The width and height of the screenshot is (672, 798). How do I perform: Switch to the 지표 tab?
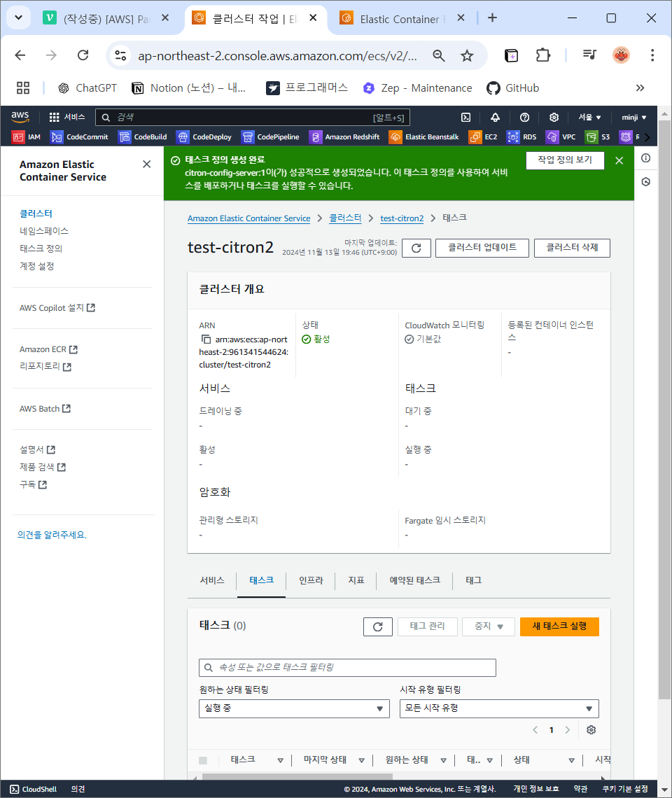tap(356, 581)
